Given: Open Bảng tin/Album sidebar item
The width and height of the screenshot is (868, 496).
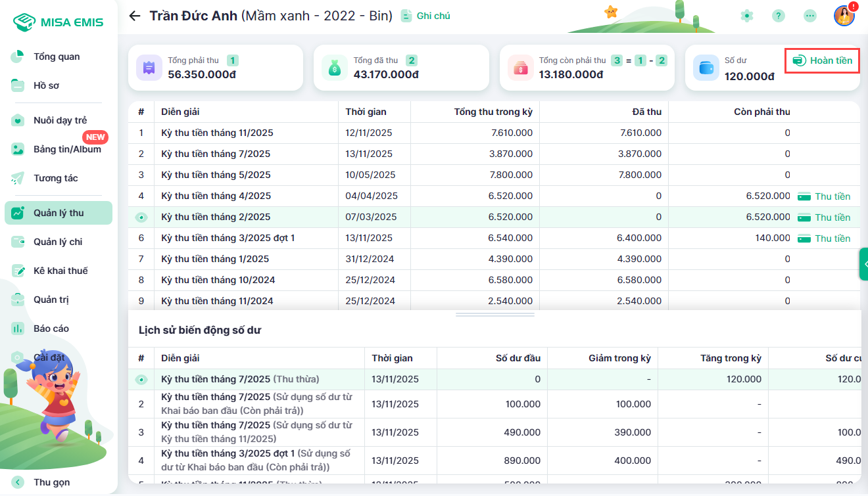Looking at the screenshot, I should [x=67, y=149].
